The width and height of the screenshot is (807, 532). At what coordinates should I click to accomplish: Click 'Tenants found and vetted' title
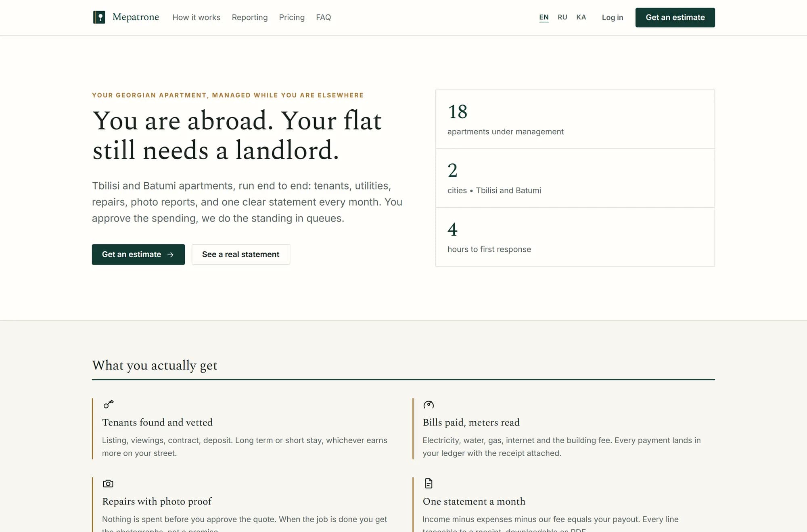157,422
